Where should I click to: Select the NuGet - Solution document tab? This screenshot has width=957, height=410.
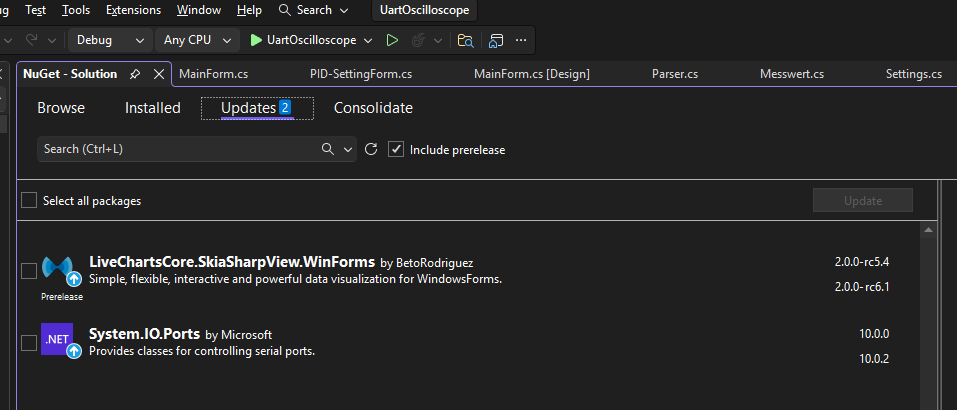coord(70,74)
